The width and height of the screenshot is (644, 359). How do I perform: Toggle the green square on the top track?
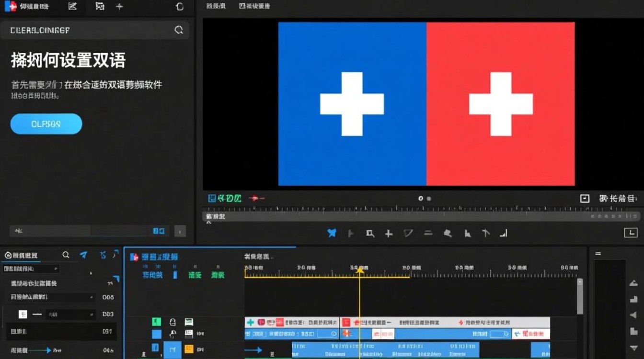coord(157,322)
